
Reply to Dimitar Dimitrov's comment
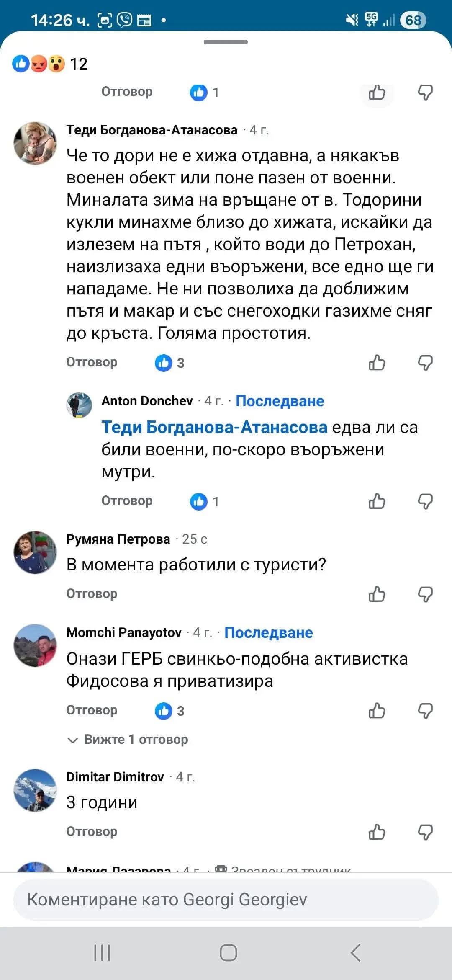pos(92,832)
